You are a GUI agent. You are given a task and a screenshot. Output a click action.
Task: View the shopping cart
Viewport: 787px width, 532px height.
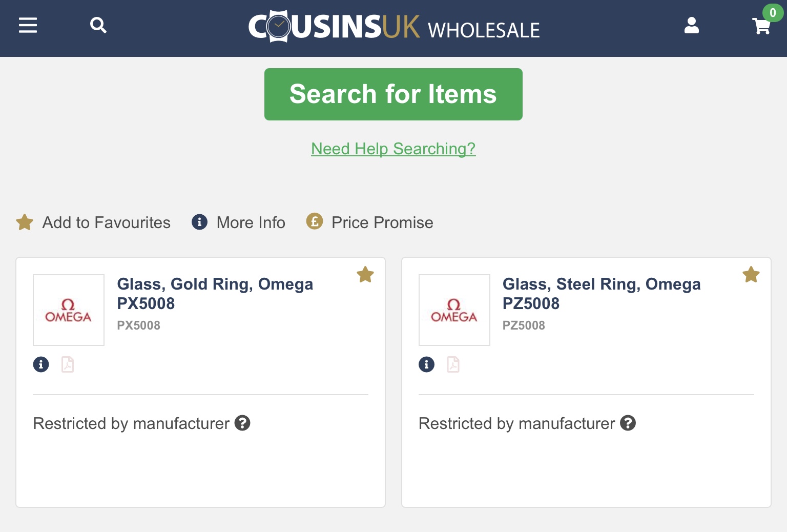(761, 26)
